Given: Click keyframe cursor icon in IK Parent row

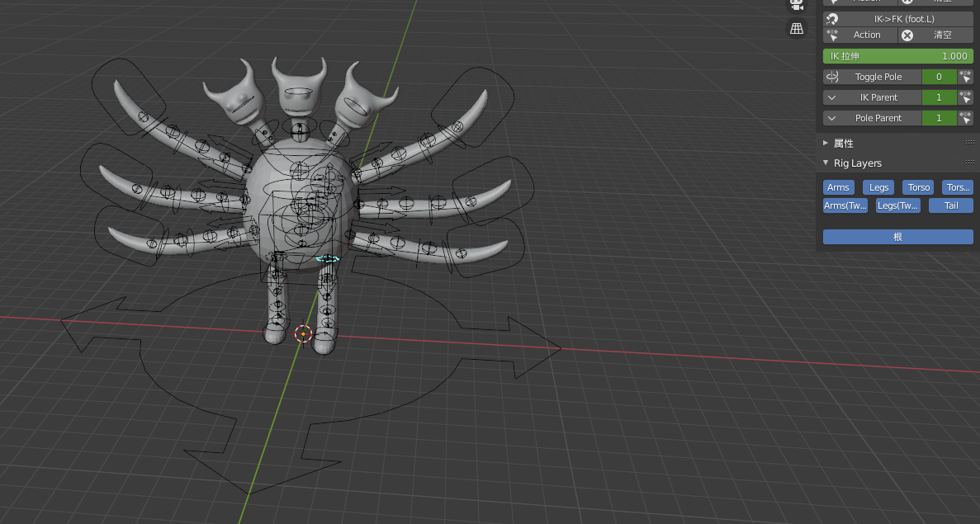Looking at the screenshot, I should 965,97.
